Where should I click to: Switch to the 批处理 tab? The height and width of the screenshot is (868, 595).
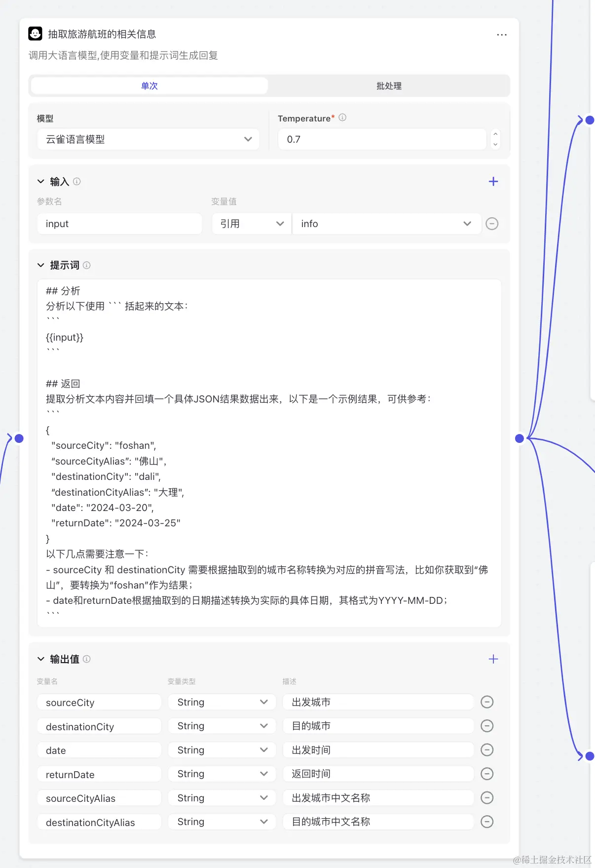pyautogui.click(x=389, y=86)
